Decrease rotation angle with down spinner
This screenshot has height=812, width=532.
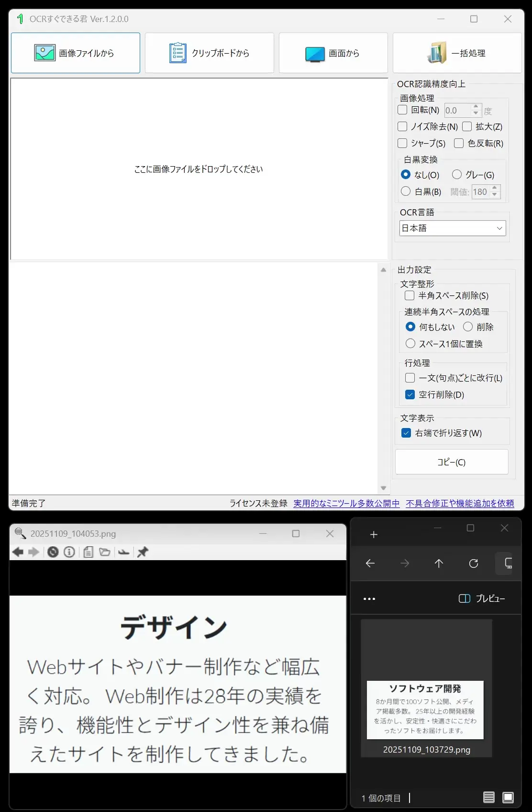click(476, 113)
